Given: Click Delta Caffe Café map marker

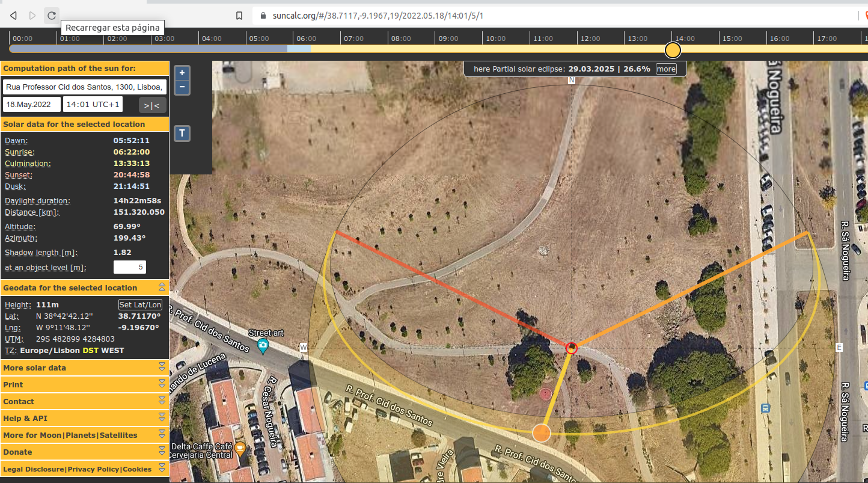Looking at the screenshot, I should click(240, 448).
